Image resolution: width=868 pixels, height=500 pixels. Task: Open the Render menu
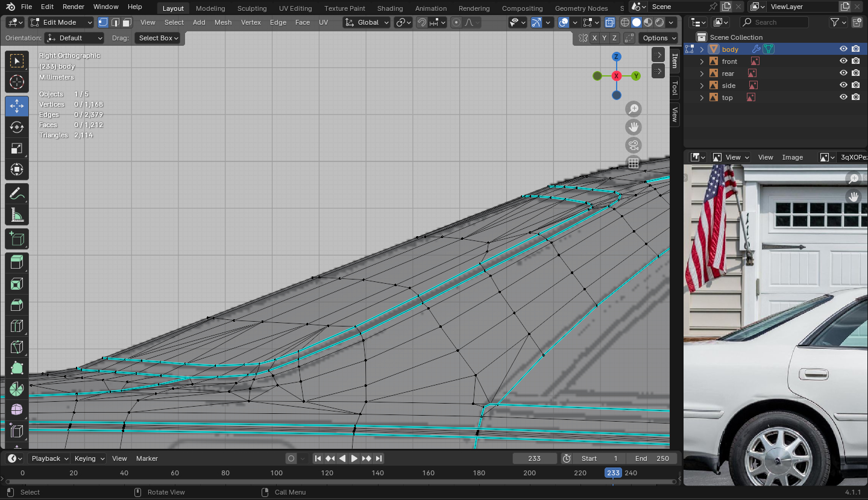point(74,7)
